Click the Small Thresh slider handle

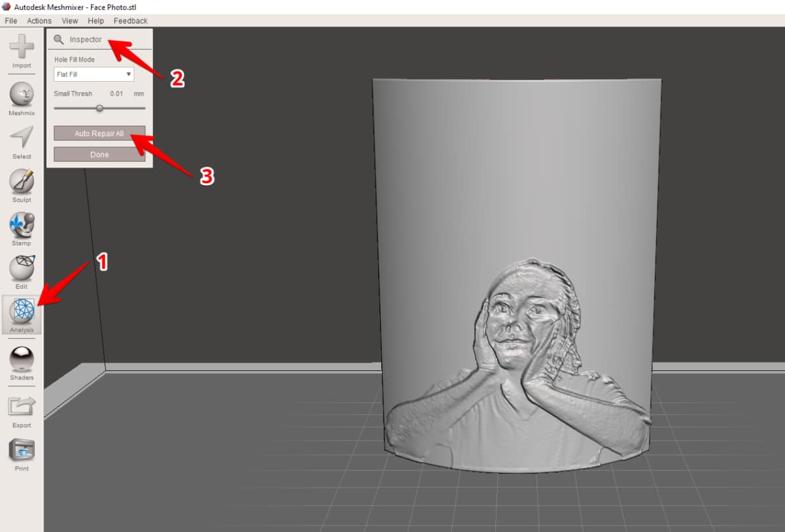pyautogui.click(x=99, y=108)
